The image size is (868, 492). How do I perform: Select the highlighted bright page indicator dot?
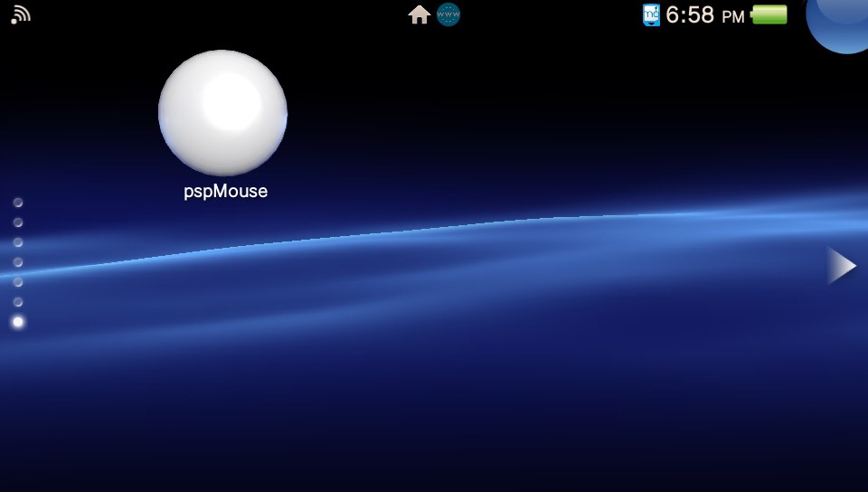coord(18,322)
